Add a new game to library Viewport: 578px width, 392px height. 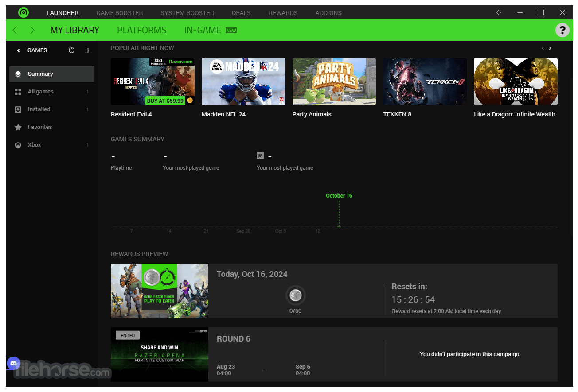click(88, 50)
